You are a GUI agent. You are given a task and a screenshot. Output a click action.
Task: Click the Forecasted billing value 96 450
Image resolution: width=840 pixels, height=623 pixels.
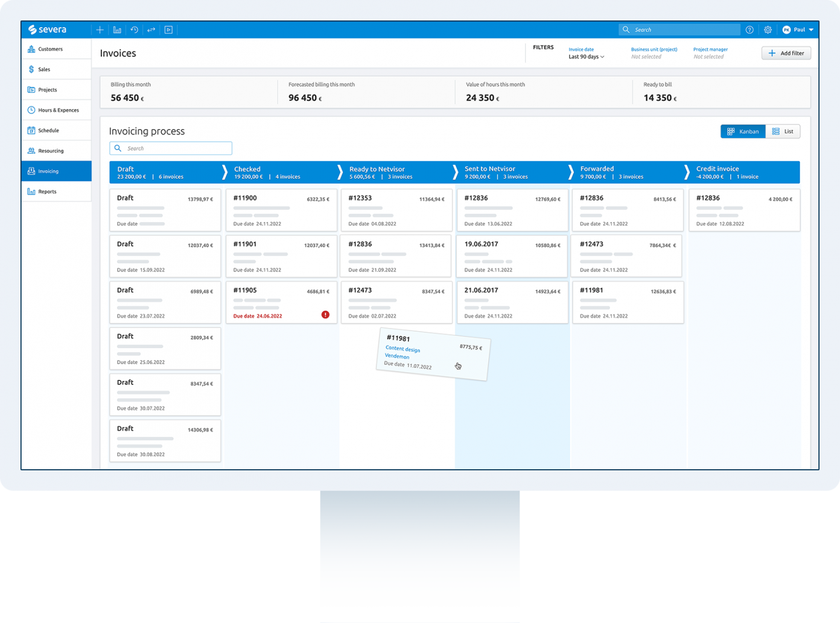305,98
